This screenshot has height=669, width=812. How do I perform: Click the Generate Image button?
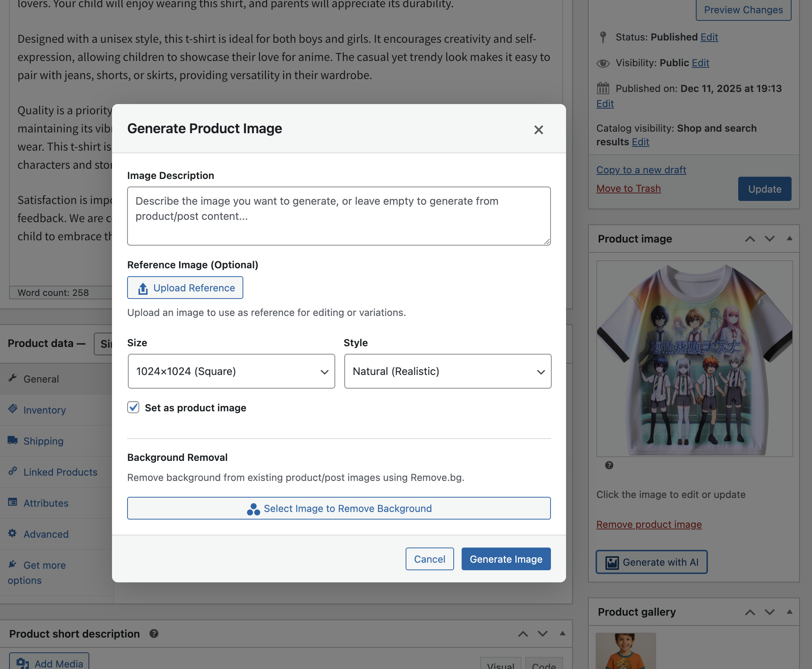pos(506,559)
